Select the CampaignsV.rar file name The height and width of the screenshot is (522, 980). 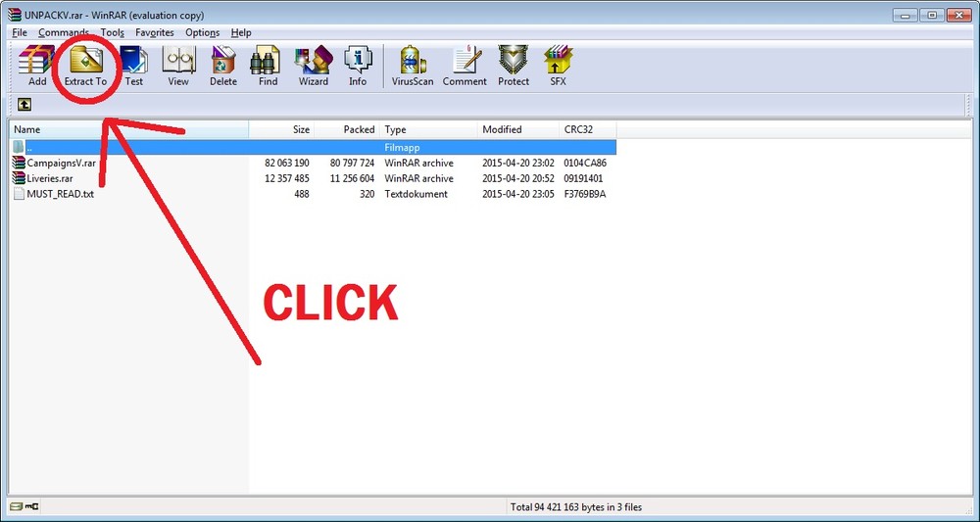pyautogui.click(x=61, y=163)
